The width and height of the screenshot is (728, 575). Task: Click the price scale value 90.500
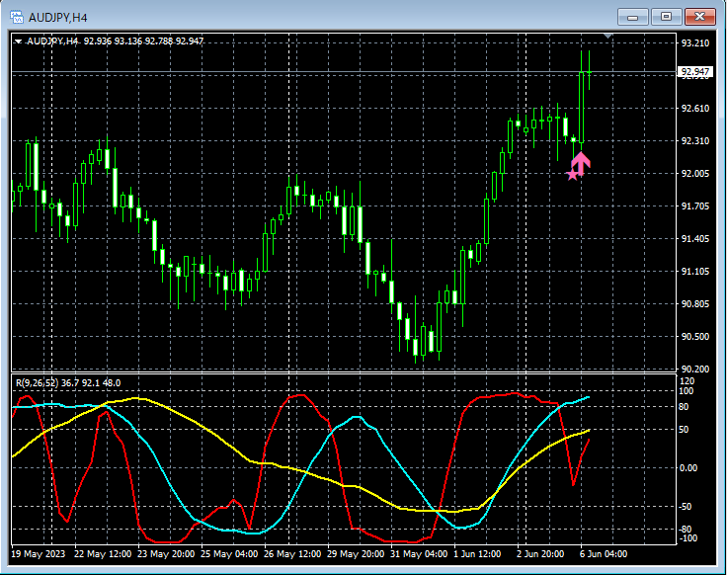(x=695, y=336)
